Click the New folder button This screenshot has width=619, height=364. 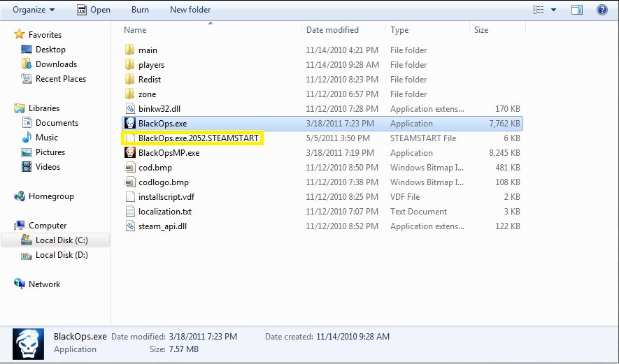click(x=190, y=10)
